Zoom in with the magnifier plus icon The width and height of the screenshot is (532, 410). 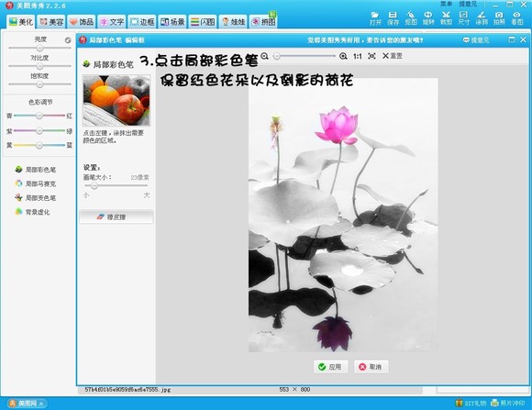tap(343, 56)
